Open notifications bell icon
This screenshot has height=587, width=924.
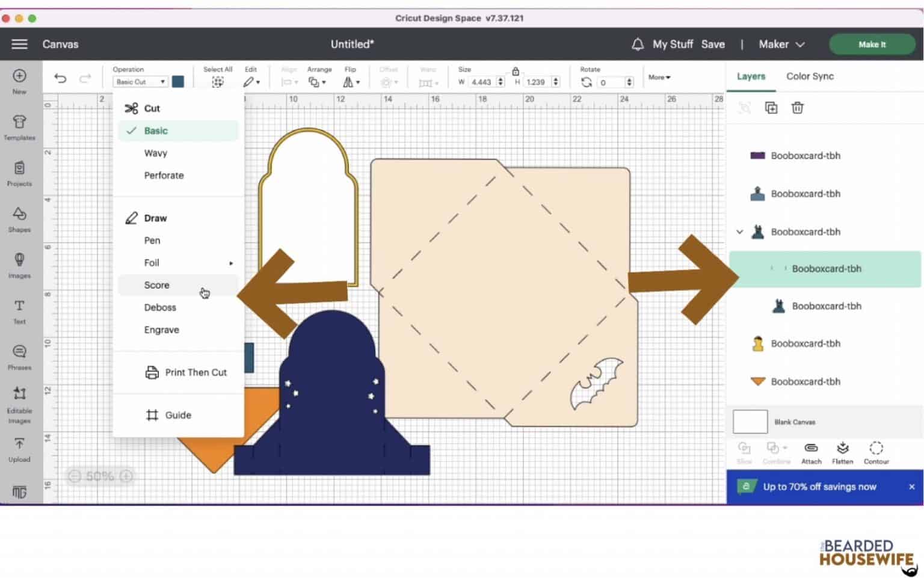pyautogui.click(x=637, y=45)
